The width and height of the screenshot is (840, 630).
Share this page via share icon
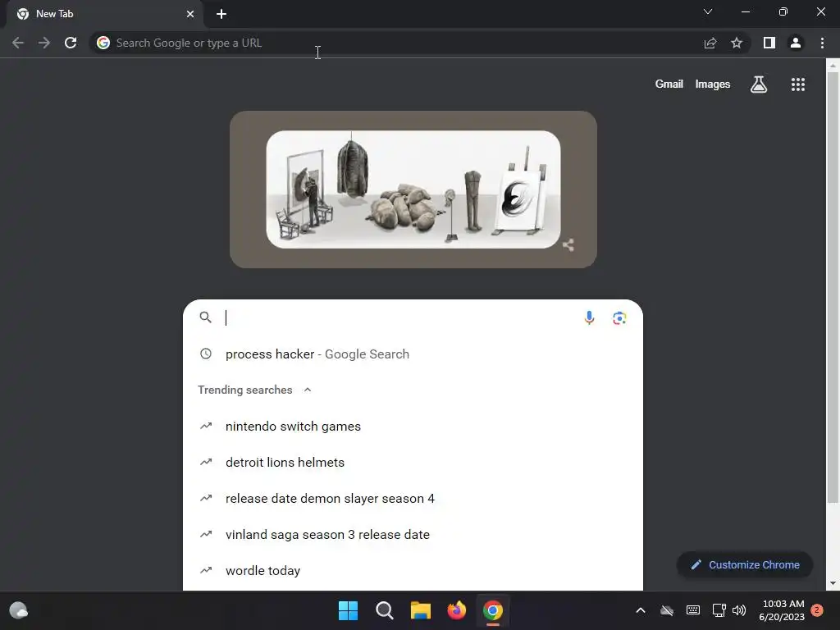[710, 43]
